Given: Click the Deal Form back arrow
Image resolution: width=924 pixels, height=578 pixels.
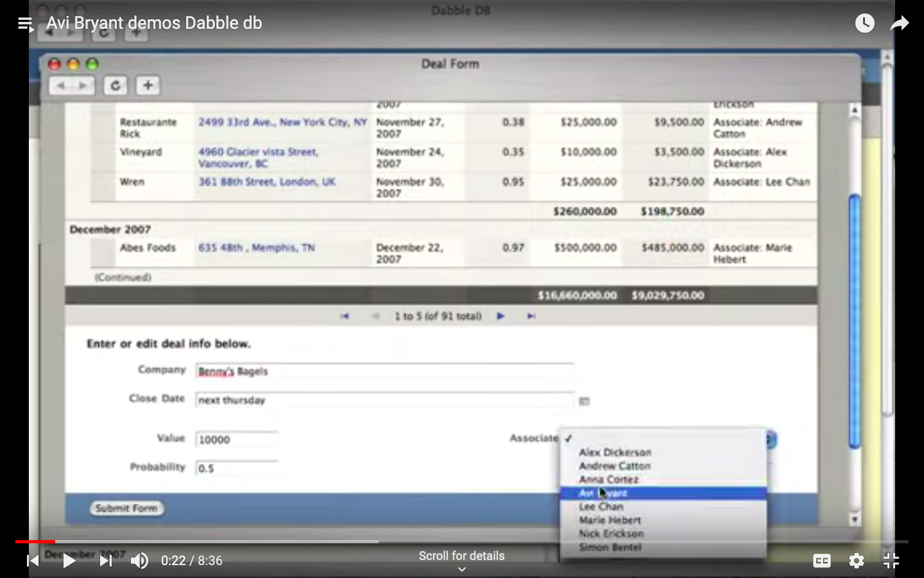Looking at the screenshot, I should 60,85.
